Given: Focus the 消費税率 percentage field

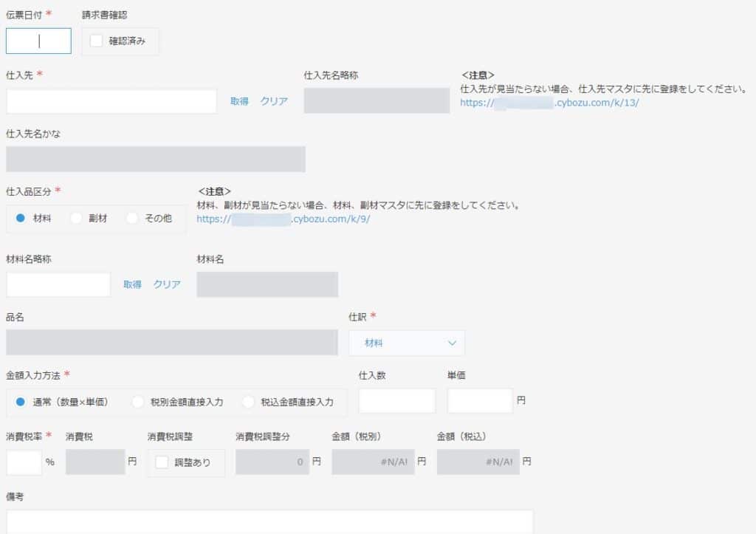Looking at the screenshot, I should (22, 462).
